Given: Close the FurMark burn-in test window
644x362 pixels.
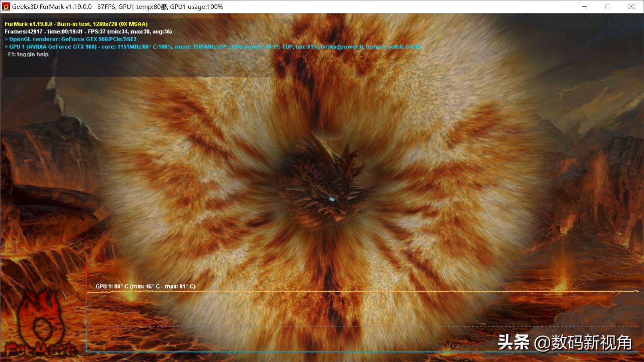Looking at the screenshot, I should point(631,7).
